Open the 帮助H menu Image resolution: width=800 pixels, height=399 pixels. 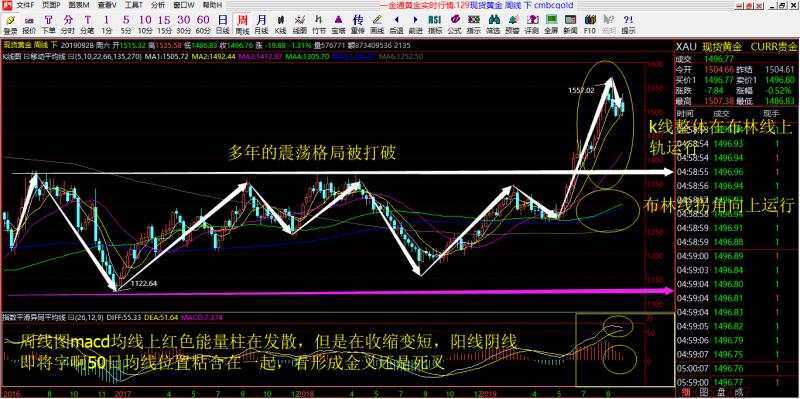[212, 5]
